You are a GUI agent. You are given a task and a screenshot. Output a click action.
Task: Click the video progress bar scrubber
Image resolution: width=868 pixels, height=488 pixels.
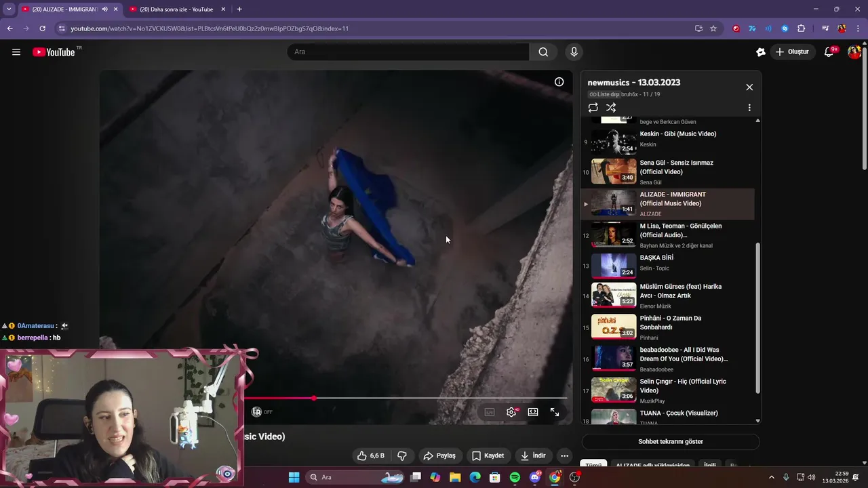313,399
